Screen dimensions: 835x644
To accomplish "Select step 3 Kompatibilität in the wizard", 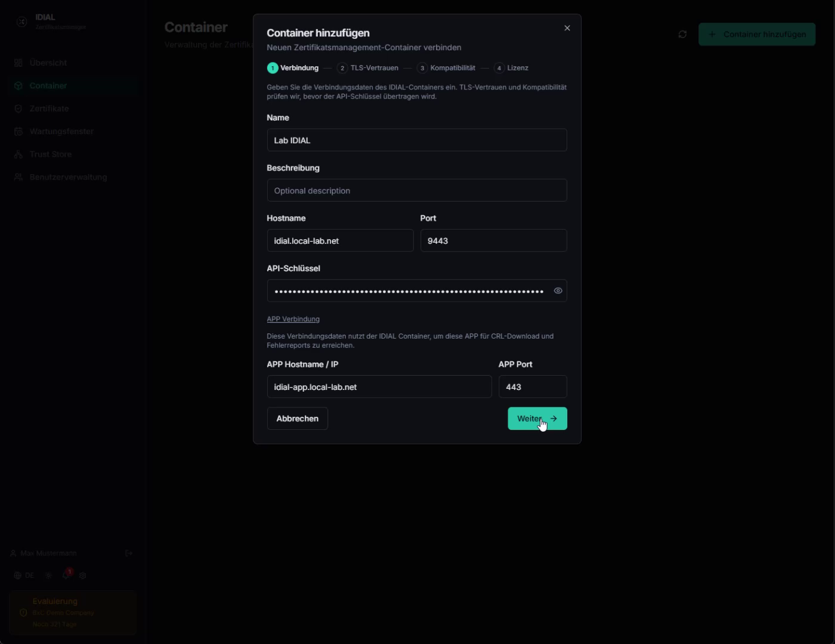I will (x=446, y=68).
